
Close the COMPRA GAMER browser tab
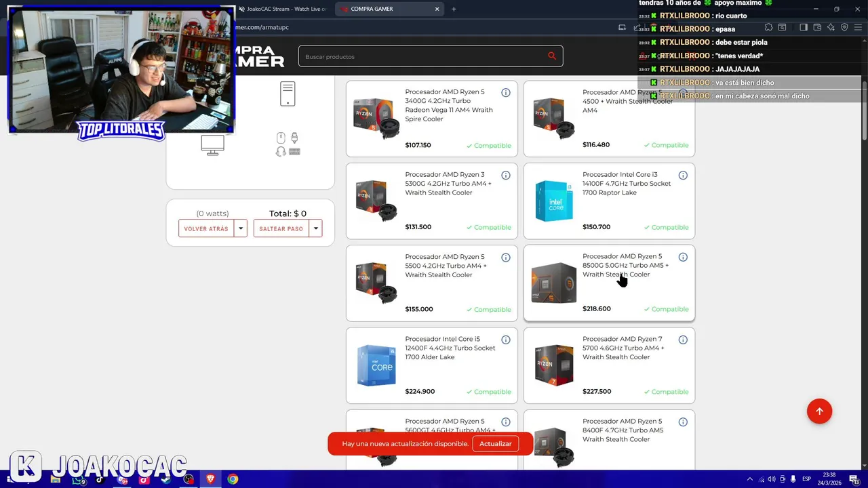tap(437, 9)
